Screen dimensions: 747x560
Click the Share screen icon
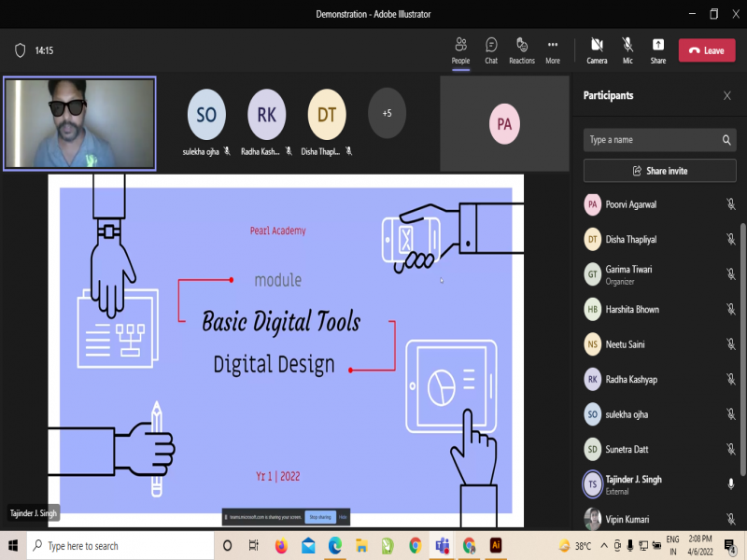click(658, 45)
